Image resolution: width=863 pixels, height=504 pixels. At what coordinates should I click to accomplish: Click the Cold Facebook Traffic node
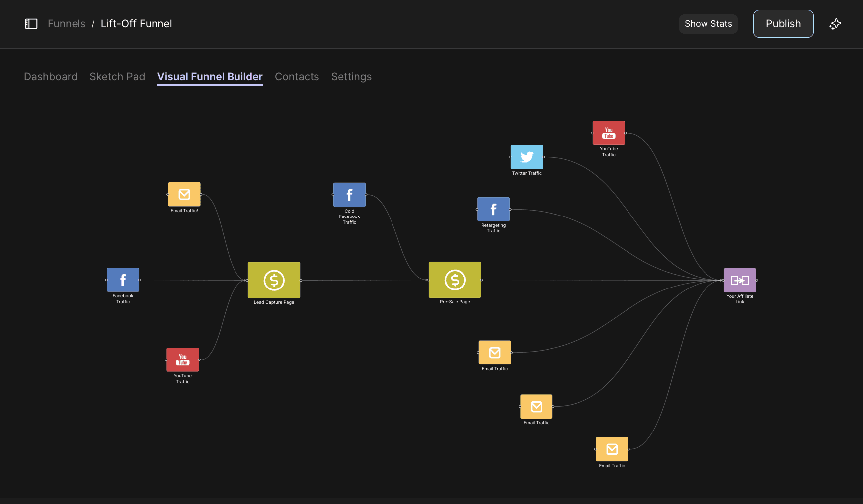(x=349, y=194)
